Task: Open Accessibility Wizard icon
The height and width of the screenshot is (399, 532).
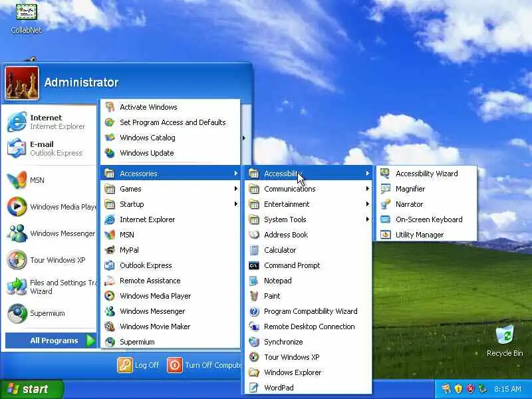Action: click(x=385, y=174)
